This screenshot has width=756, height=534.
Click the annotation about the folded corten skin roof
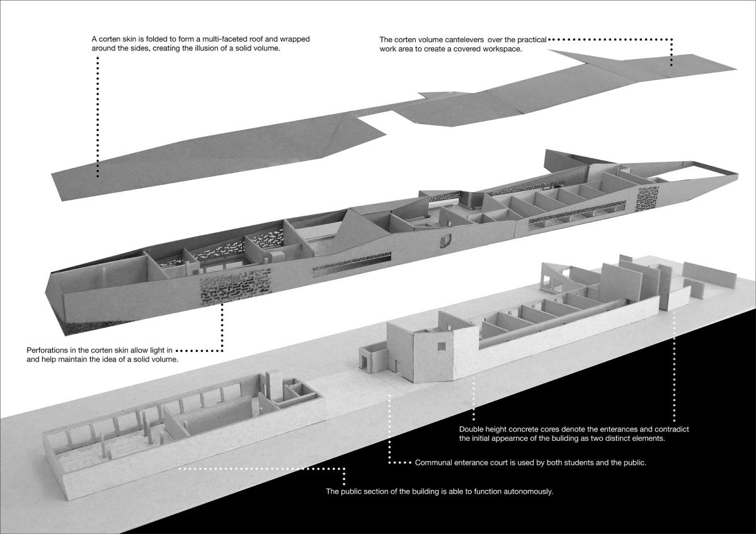pyautogui.click(x=200, y=43)
